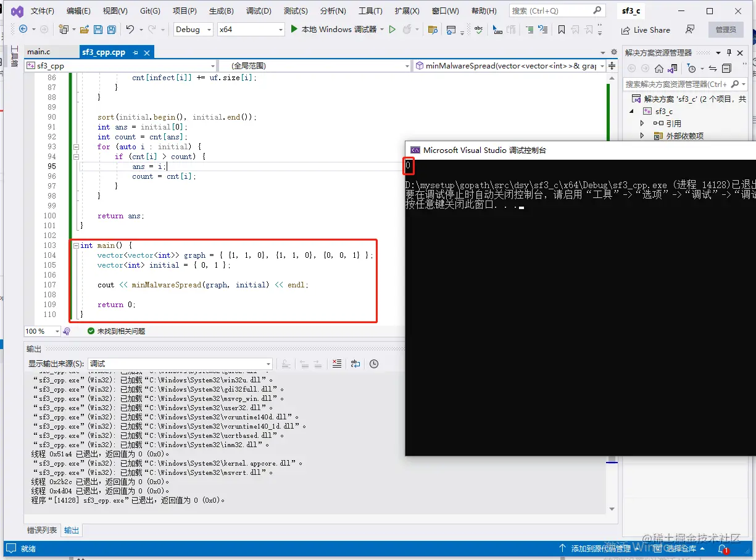Screen dimensions: 756x560
Task: Click the Home icon in Solution Explorer
Action: tap(659, 68)
